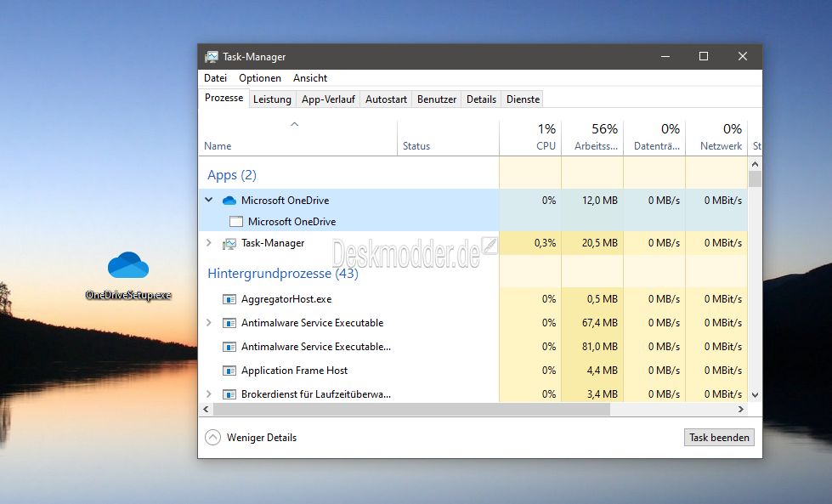Switch to the Details tab
The width and height of the screenshot is (832, 504).
pyautogui.click(x=481, y=99)
